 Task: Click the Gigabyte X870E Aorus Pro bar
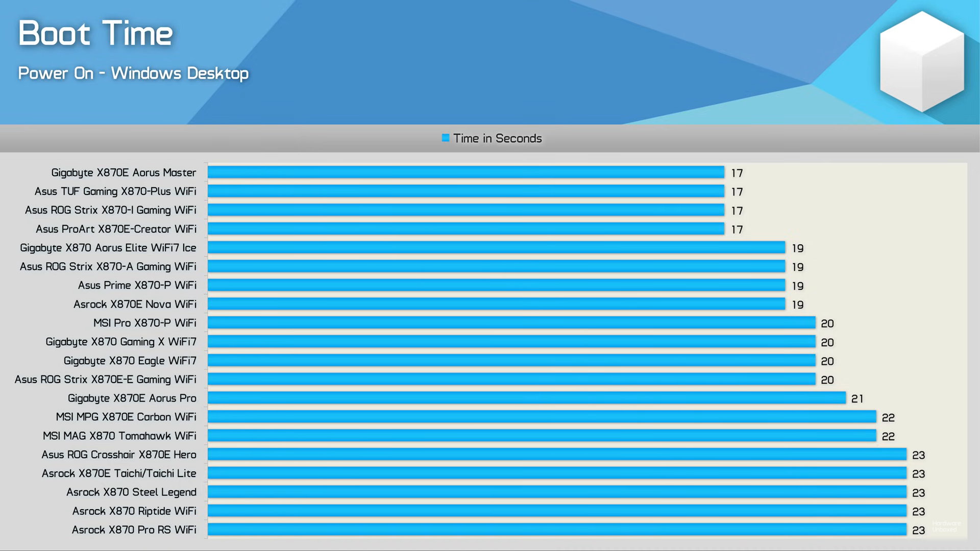527,398
